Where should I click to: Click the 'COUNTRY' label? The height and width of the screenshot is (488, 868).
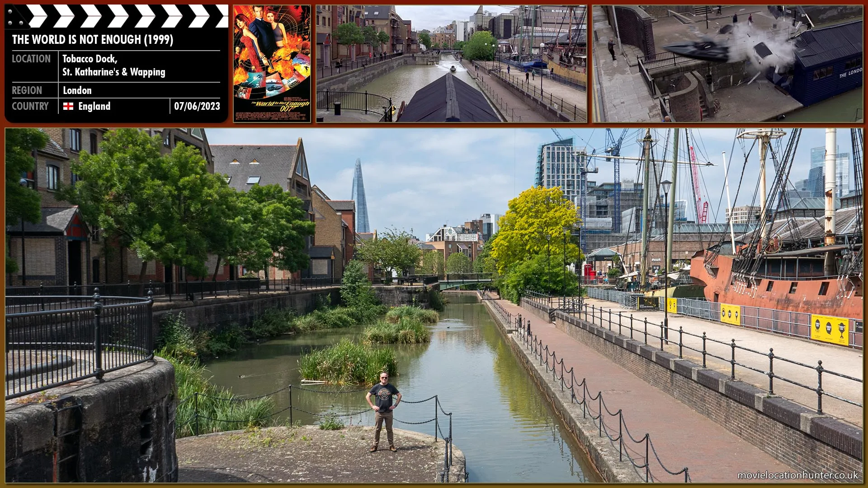(x=30, y=106)
